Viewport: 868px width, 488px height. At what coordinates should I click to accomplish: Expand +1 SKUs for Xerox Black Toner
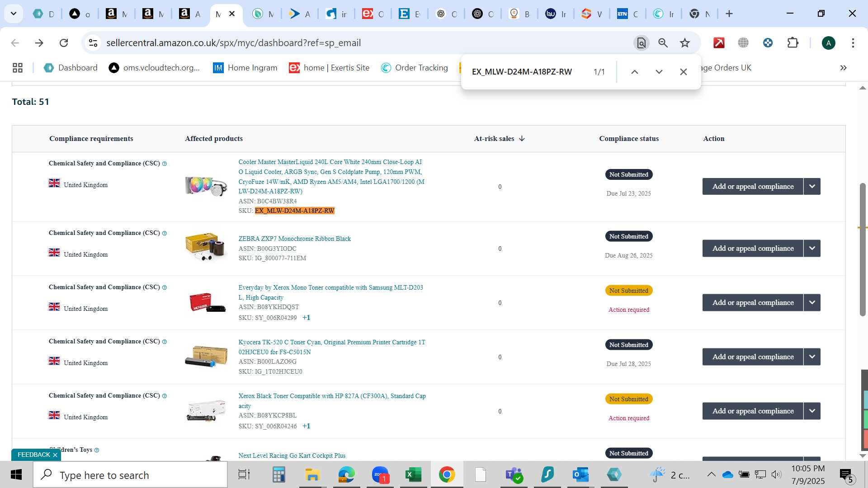tap(306, 426)
